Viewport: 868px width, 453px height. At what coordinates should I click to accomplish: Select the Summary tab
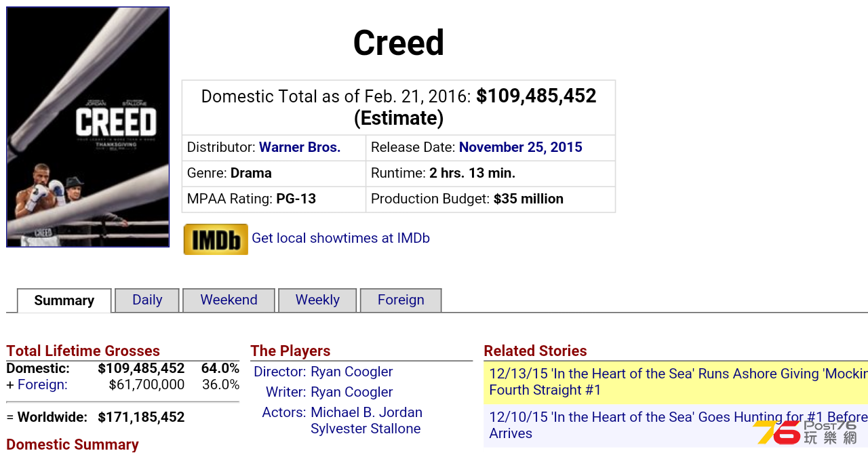click(64, 300)
